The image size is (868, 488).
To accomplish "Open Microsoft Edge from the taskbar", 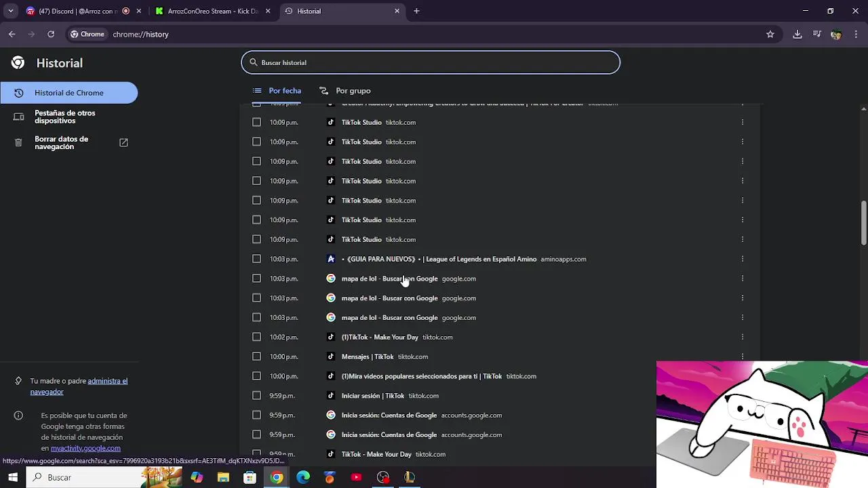I will 303,477.
